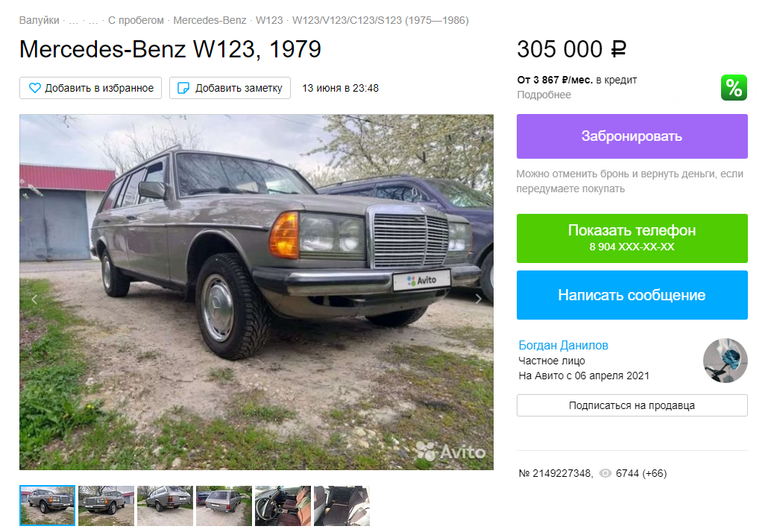The image size is (771, 532).
Task: Open the Mercedes-Benz breadcrumb link
Action: point(210,20)
